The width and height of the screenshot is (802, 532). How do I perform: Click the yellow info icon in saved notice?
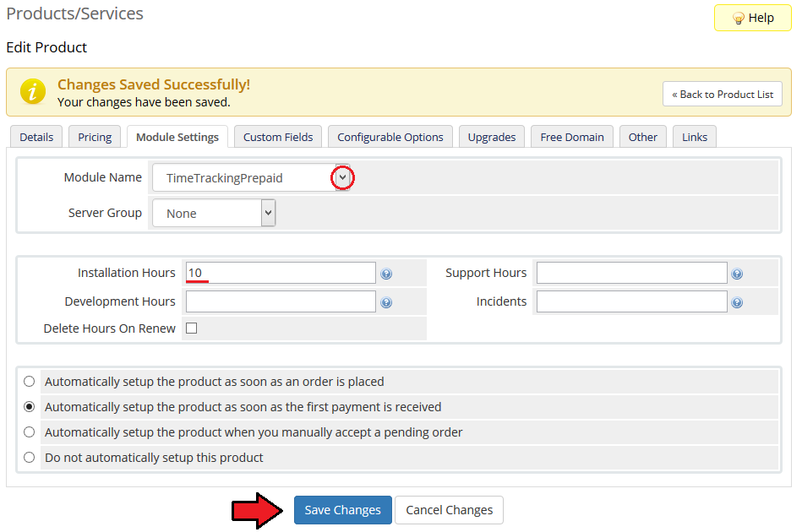(33, 92)
